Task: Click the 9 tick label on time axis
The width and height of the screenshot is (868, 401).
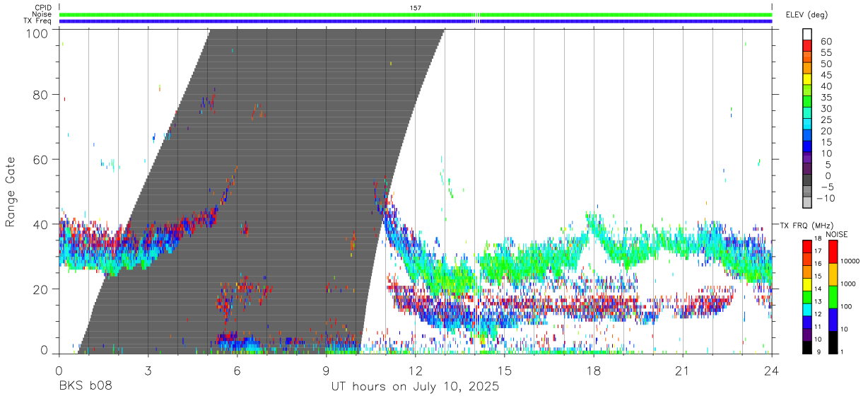Action: pyautogui.click(x=326, y=371)
